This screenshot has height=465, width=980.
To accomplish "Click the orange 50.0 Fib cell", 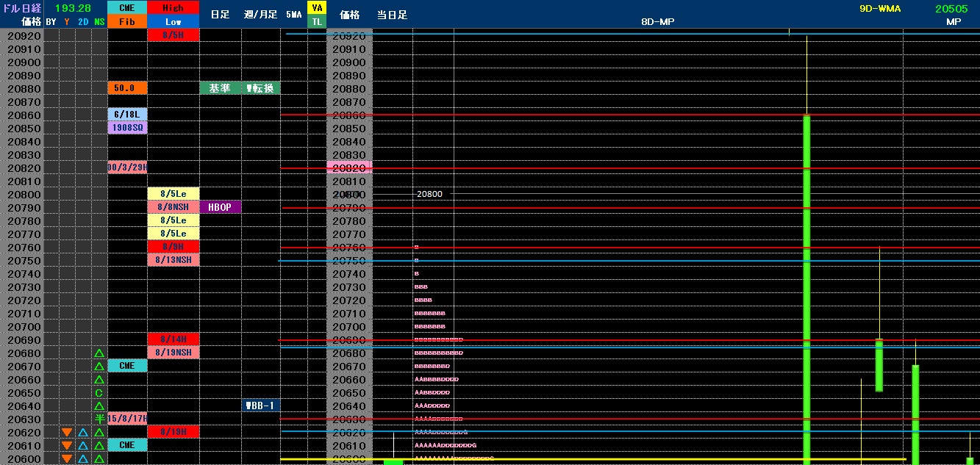I will pos(127,88).
